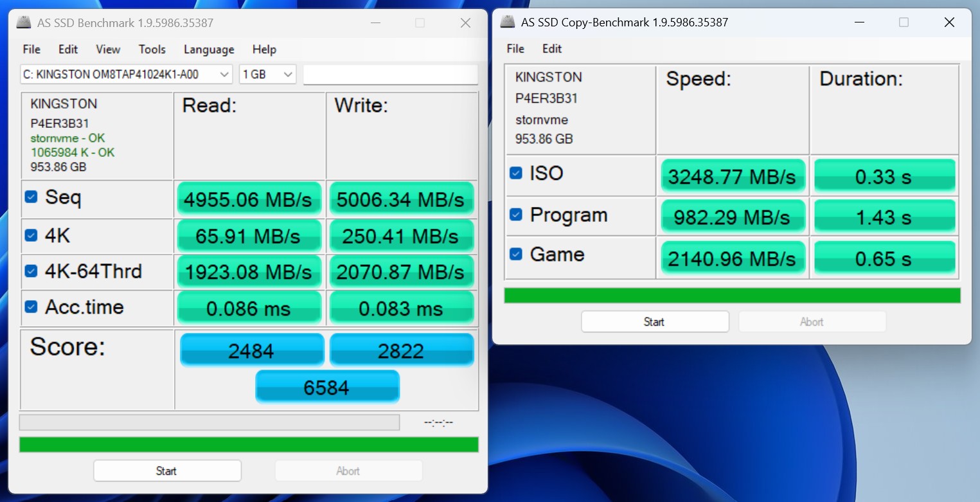Disable the Acc.time test checkbox
The image size is (980, 502).
click(x=31, y=307)
